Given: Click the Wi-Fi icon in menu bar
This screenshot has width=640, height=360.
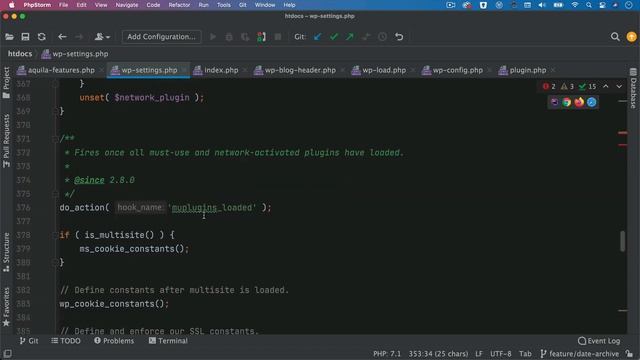Looking at the screenshot, I should pos(575,5).
